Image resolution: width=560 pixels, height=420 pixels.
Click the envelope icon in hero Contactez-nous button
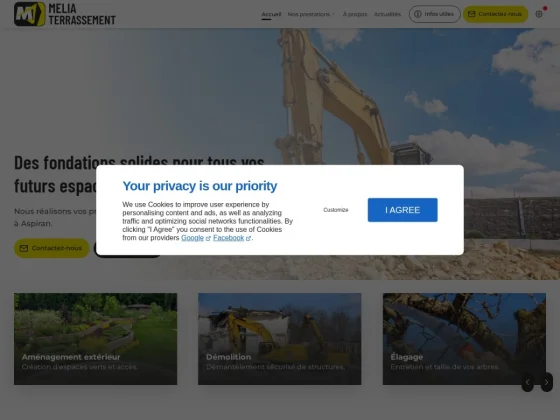(24, 248)
